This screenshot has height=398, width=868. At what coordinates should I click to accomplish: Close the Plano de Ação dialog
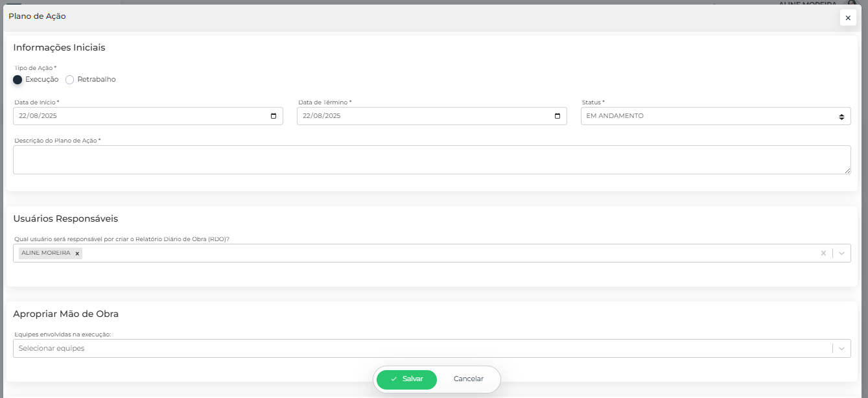click(847, 18)
